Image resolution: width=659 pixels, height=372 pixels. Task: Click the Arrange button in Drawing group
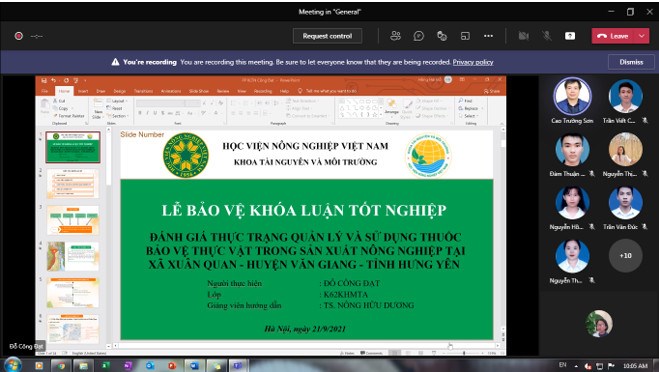[391, 107]
